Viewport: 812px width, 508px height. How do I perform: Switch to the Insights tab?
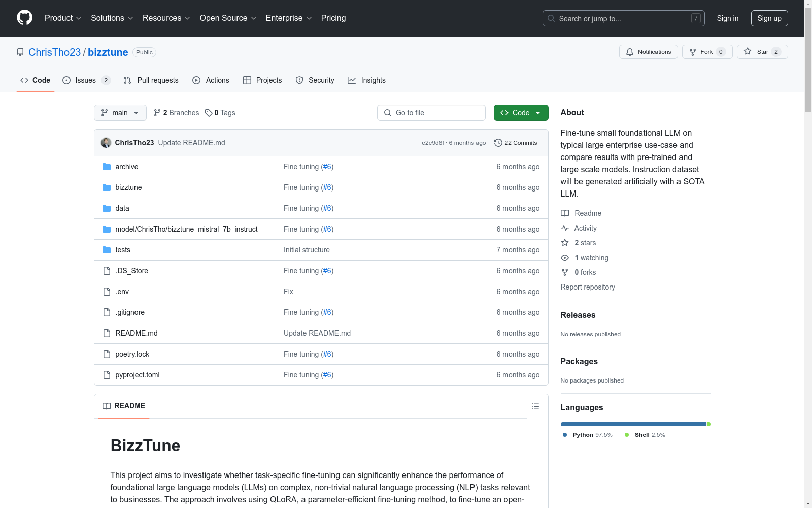tap(366, 80)
